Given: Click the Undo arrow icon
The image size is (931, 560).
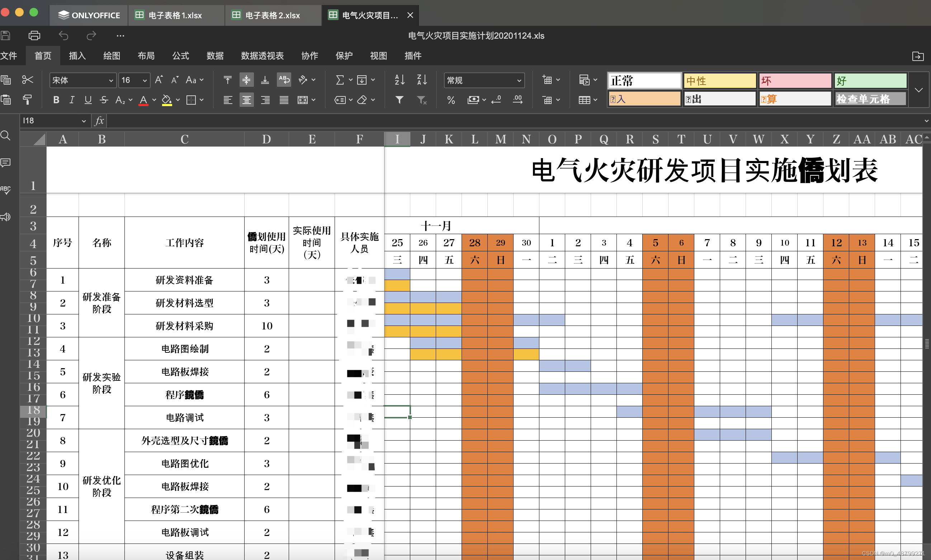Looking at the screenshot, I should [x=63, y=35].
